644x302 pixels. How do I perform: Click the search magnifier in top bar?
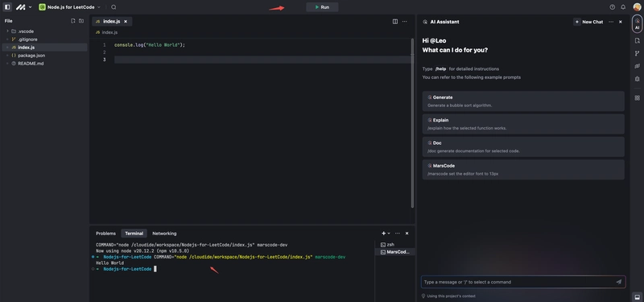[114, 7]
